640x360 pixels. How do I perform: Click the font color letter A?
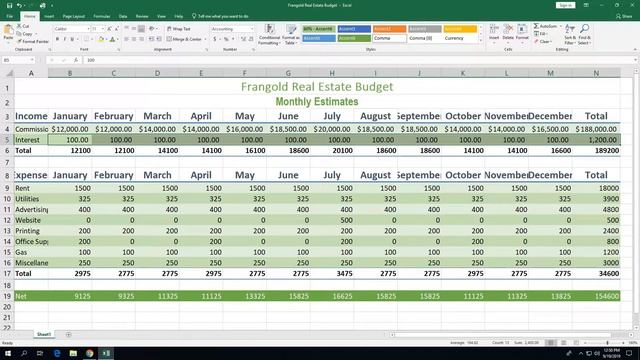(112, 39)
